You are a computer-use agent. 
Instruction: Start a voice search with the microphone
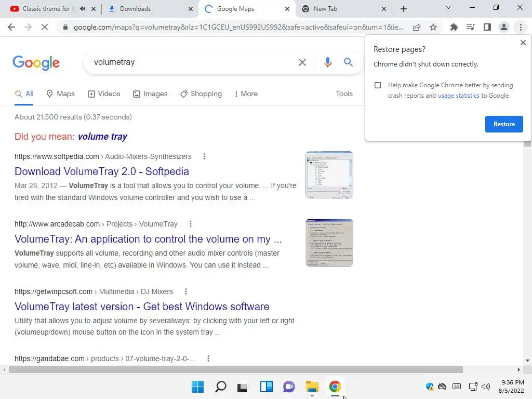pos(327,62)
